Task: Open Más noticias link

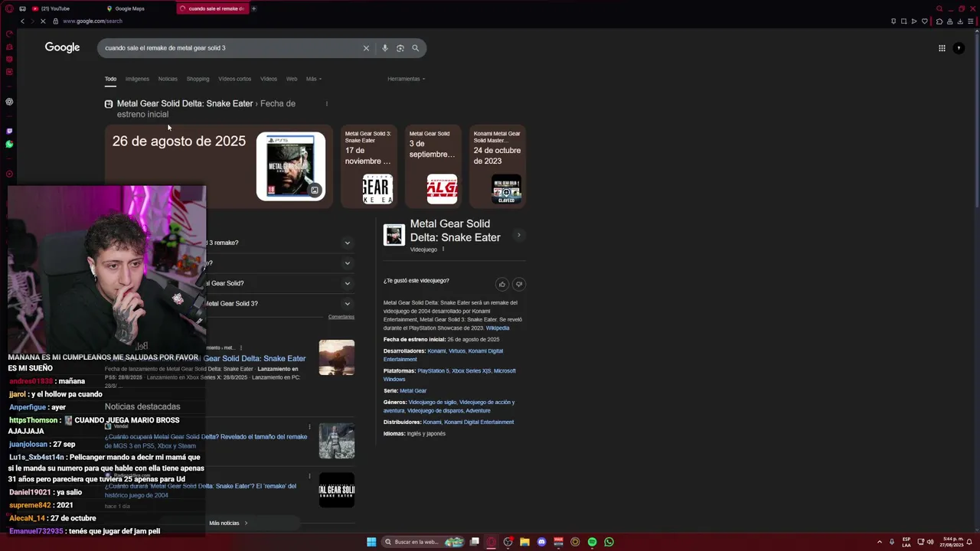Action: (228, 523)
